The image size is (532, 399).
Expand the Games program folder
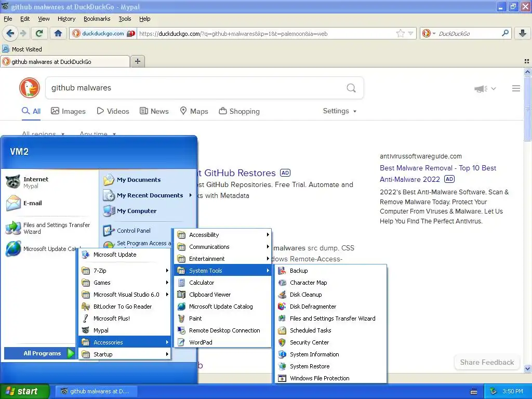coord(125,283)
